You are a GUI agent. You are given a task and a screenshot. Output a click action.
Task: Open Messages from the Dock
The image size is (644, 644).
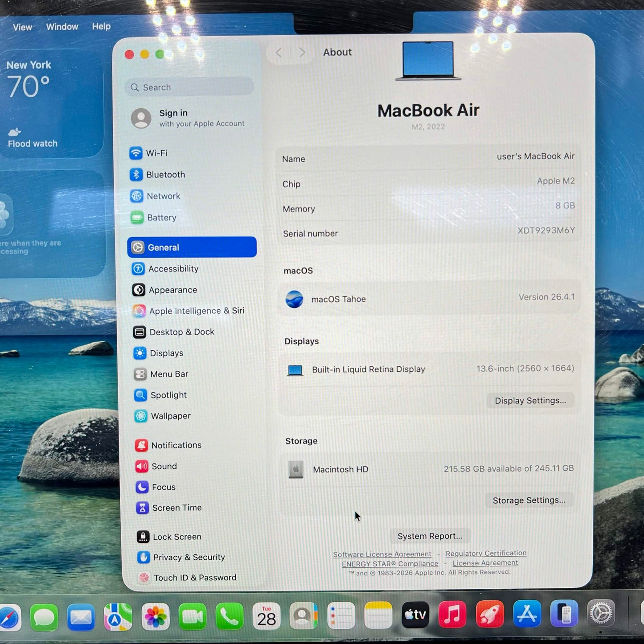tap(44, 618)
